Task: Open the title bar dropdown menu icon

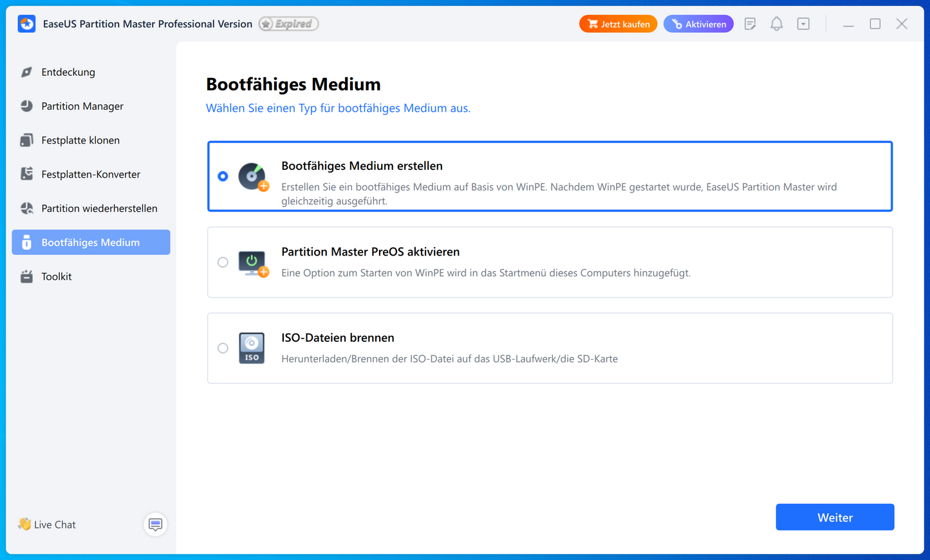Action: [803, 24]
